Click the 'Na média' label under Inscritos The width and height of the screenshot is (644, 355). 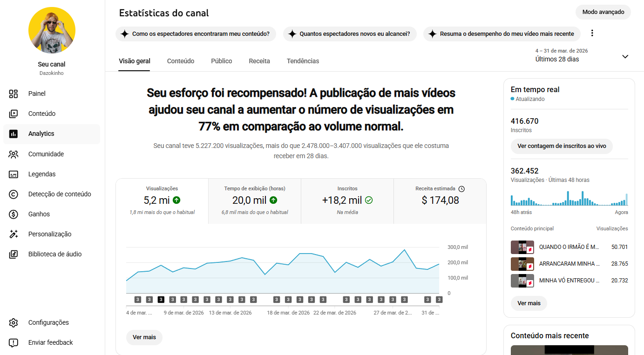pos(347,212)
